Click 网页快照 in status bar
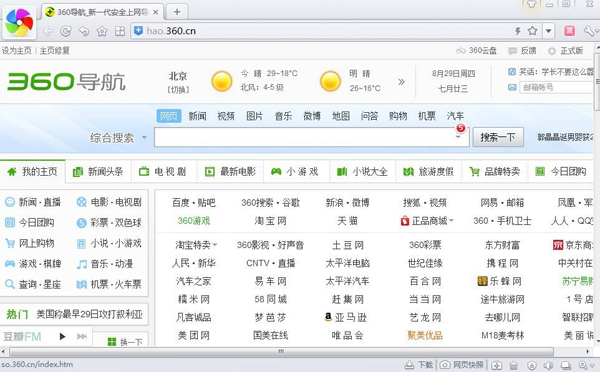 (x=462, y=365)
